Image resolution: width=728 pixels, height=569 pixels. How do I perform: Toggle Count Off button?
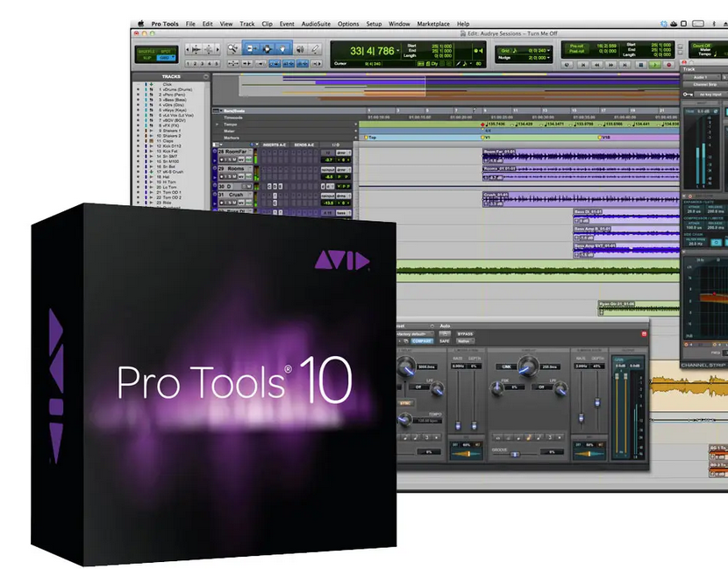(x=702, y=46)
